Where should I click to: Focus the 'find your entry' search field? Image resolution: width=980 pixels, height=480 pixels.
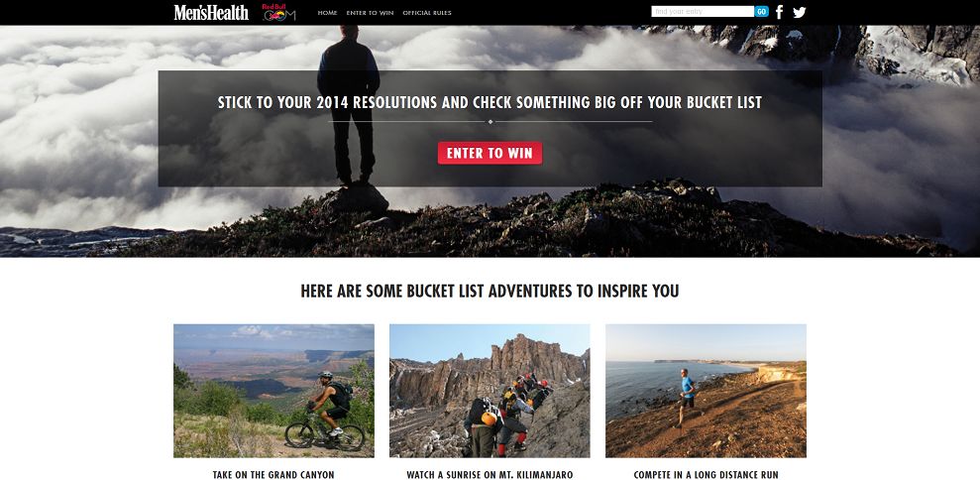[x=703, y=11]
